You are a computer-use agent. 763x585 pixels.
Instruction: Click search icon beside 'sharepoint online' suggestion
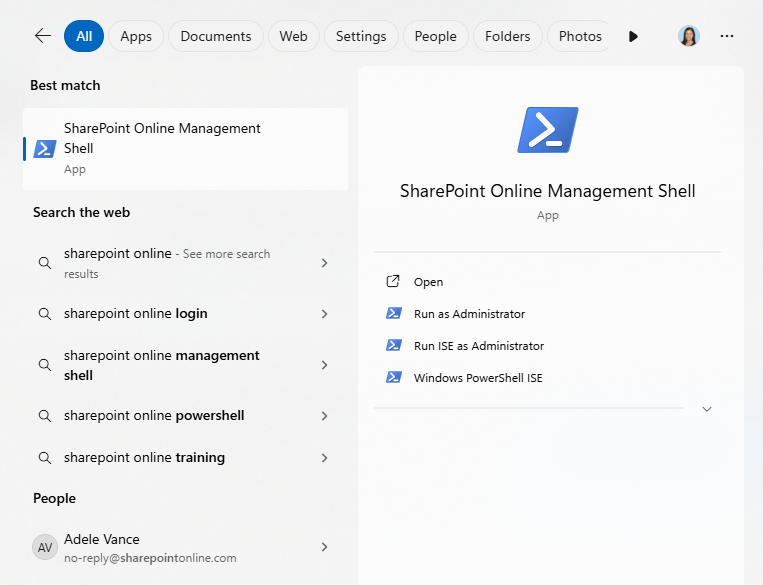[x=45, y=263]
